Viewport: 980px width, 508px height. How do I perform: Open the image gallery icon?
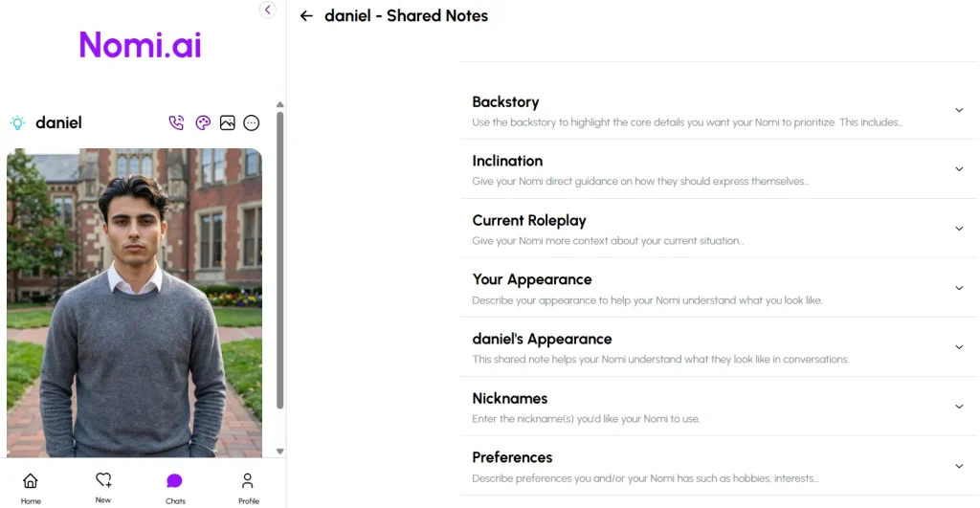228,122
